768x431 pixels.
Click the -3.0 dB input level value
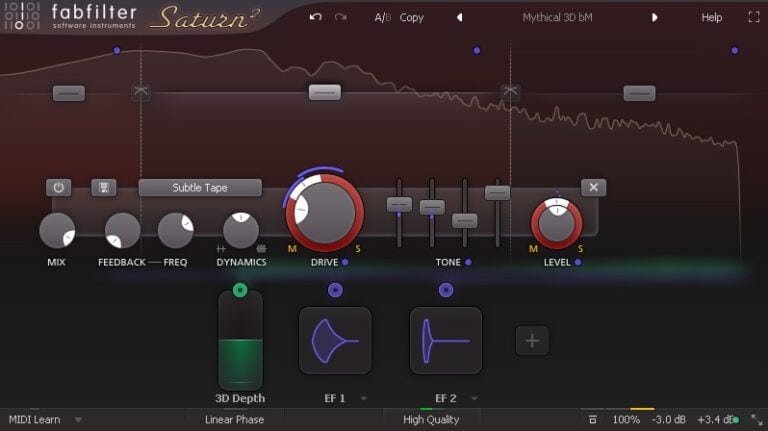(669, 420)
